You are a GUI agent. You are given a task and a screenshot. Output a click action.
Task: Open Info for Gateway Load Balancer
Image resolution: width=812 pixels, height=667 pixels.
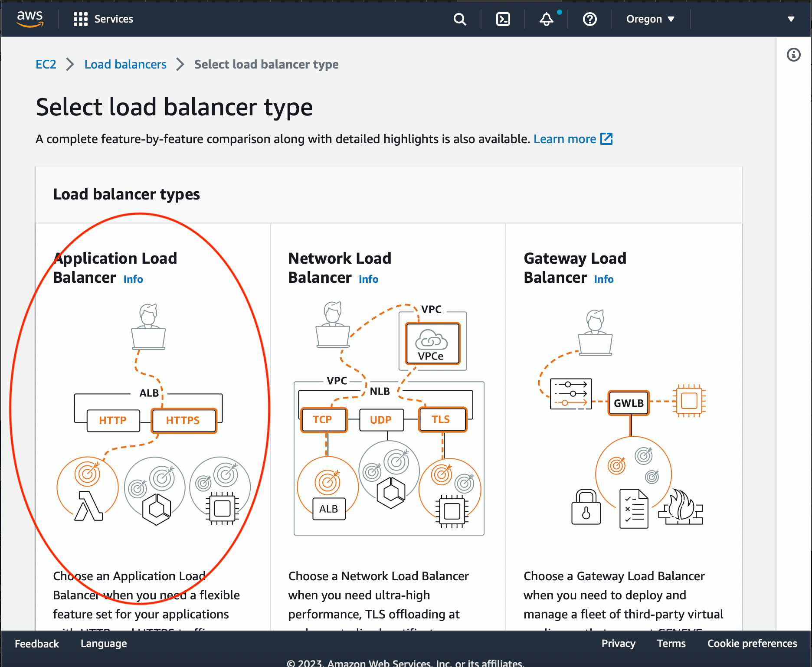604,279
